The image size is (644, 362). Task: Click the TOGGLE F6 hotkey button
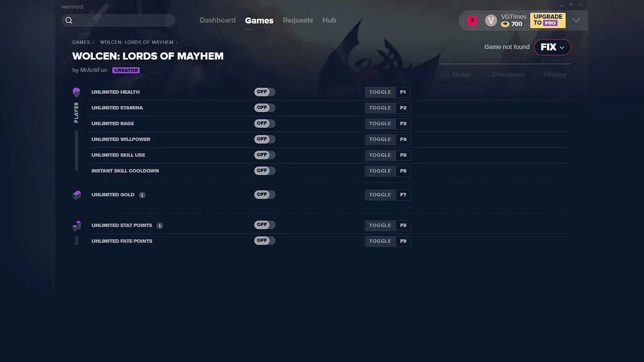387,171
